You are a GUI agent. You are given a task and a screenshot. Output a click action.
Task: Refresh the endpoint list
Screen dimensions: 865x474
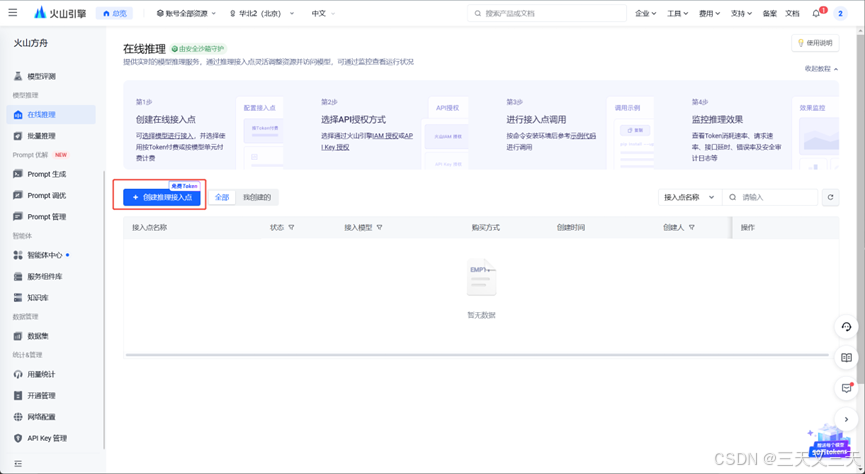tap(830, 197)
